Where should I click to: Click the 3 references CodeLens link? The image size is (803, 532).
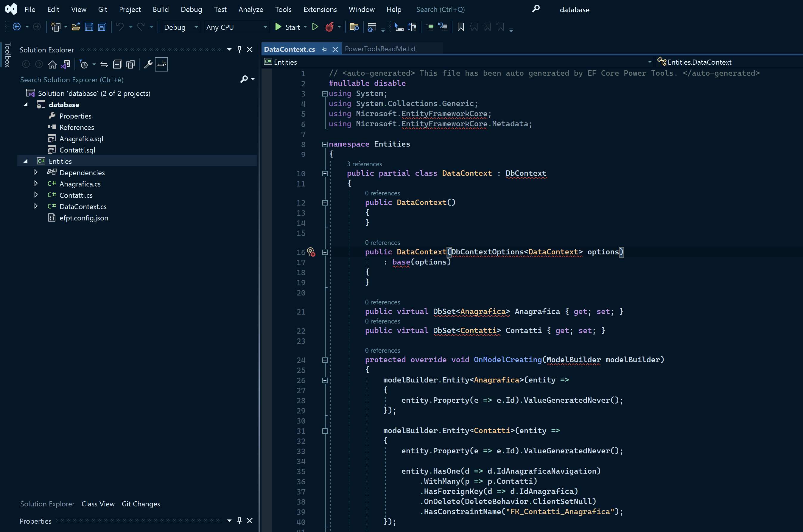pyautogui.click(x=364, y=164)
